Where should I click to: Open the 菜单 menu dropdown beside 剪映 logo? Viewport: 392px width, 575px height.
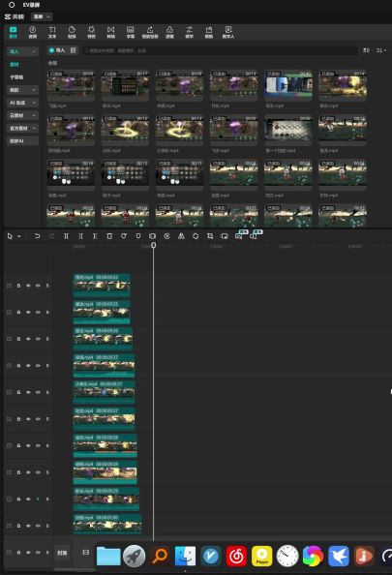[x=42, y=16]
